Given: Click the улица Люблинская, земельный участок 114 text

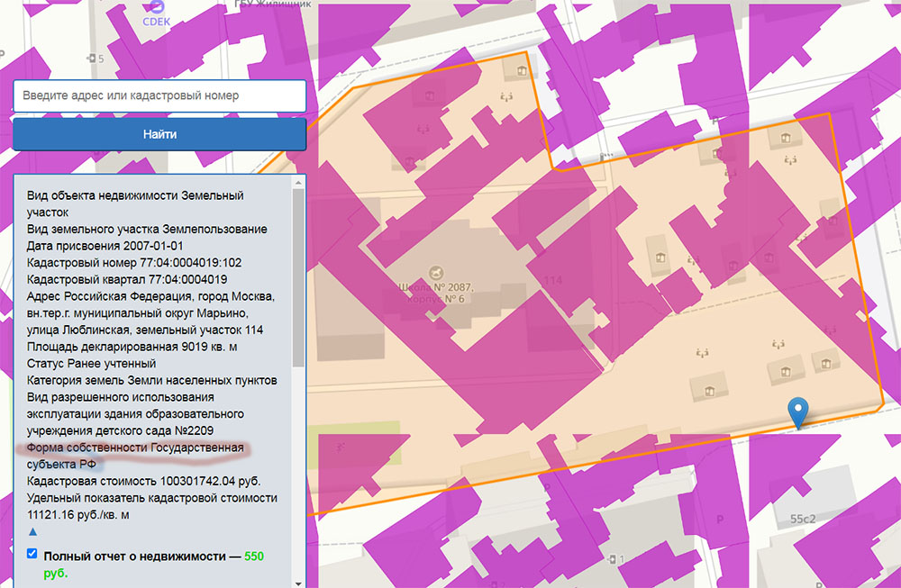Looking at the screenshot, I should (x=145, y=330).
